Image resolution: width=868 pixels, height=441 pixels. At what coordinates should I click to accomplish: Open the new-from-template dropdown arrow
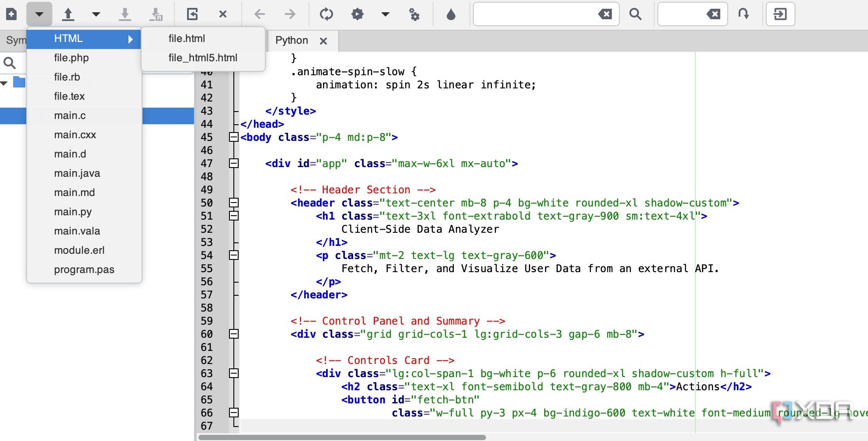[x=39, y=14]
